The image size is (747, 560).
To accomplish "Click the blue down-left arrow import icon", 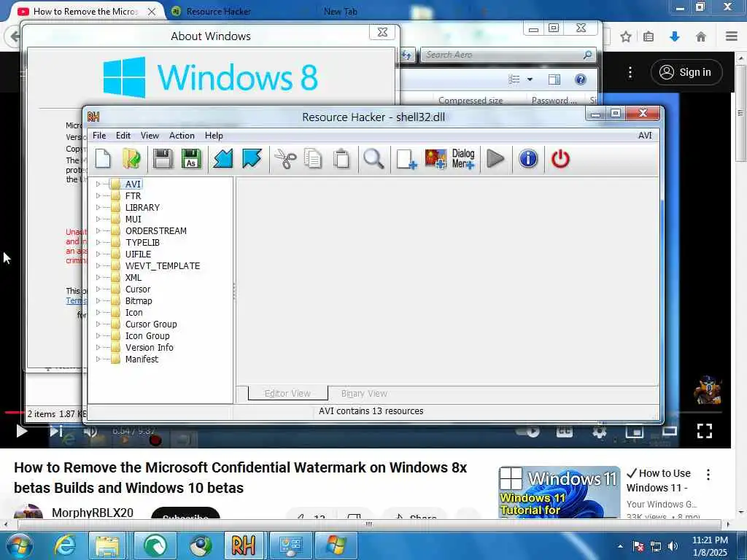I will click(x=223, y=158).
